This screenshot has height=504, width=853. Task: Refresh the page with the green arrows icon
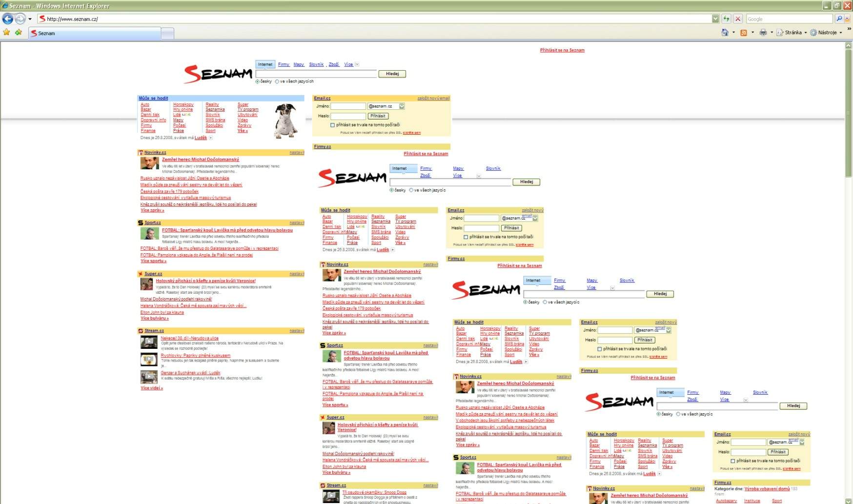click(x=726, y=19)
